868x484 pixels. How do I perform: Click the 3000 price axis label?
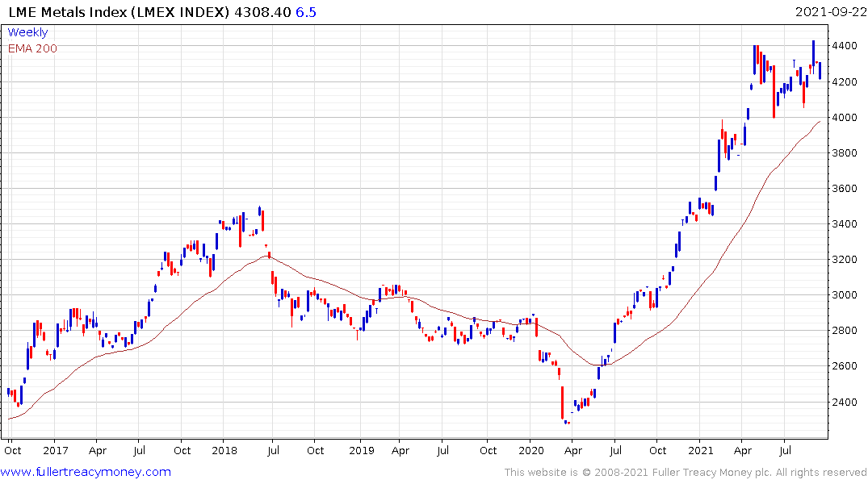coord(845,294)
